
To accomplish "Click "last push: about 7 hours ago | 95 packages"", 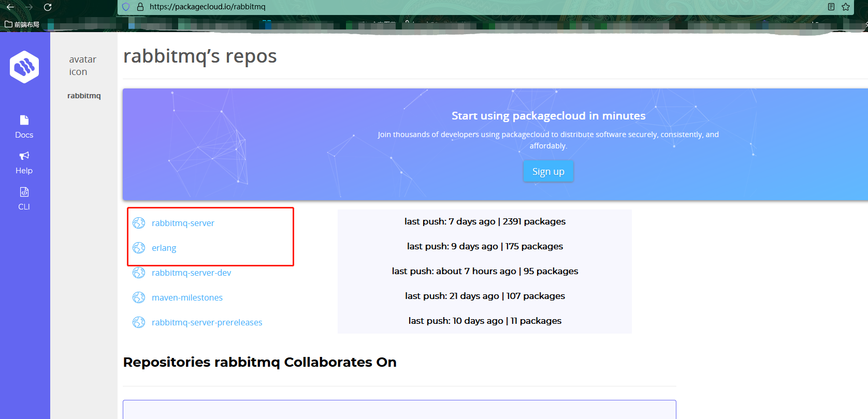I will [485, 271].
